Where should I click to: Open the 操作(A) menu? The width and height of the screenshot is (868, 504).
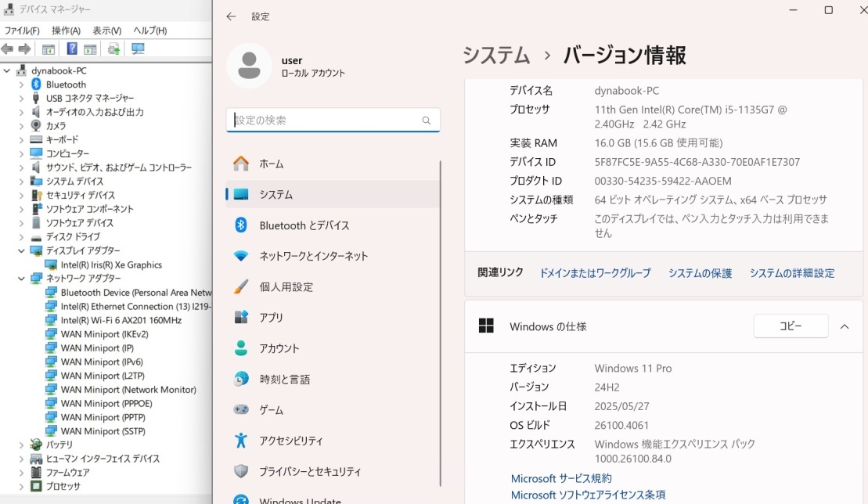click(66, 31)
